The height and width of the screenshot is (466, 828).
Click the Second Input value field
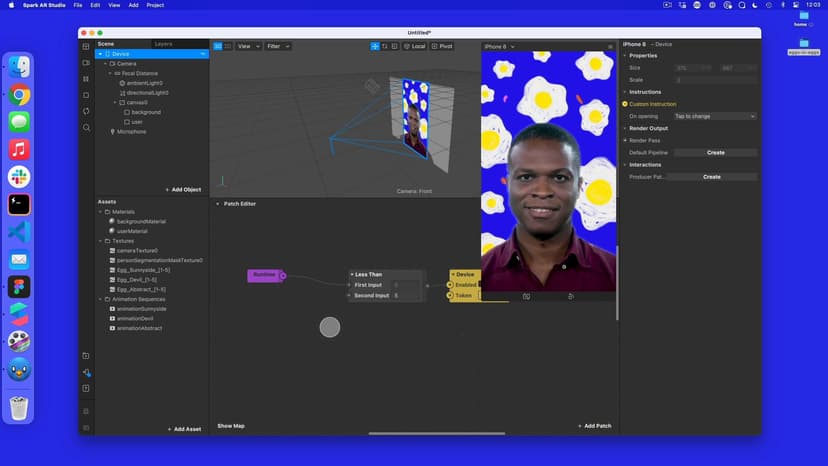pos(407,296)
